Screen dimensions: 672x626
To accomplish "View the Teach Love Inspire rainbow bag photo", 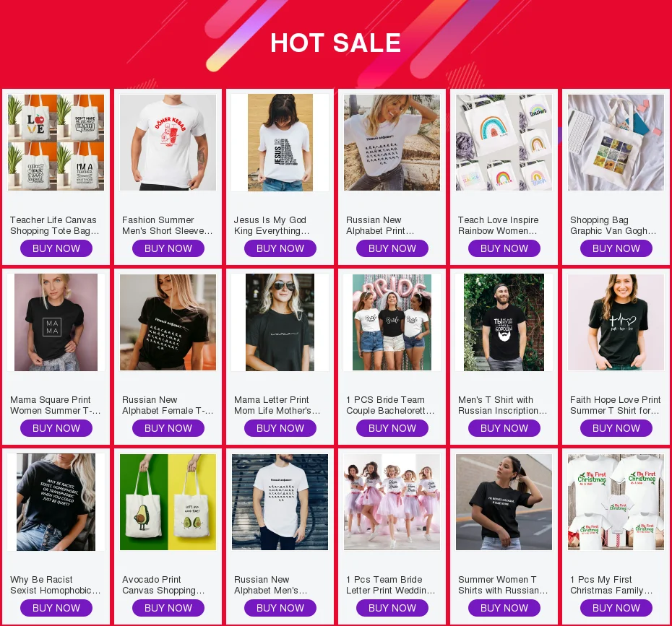I will pyautogui.click(x=504, y=142).
